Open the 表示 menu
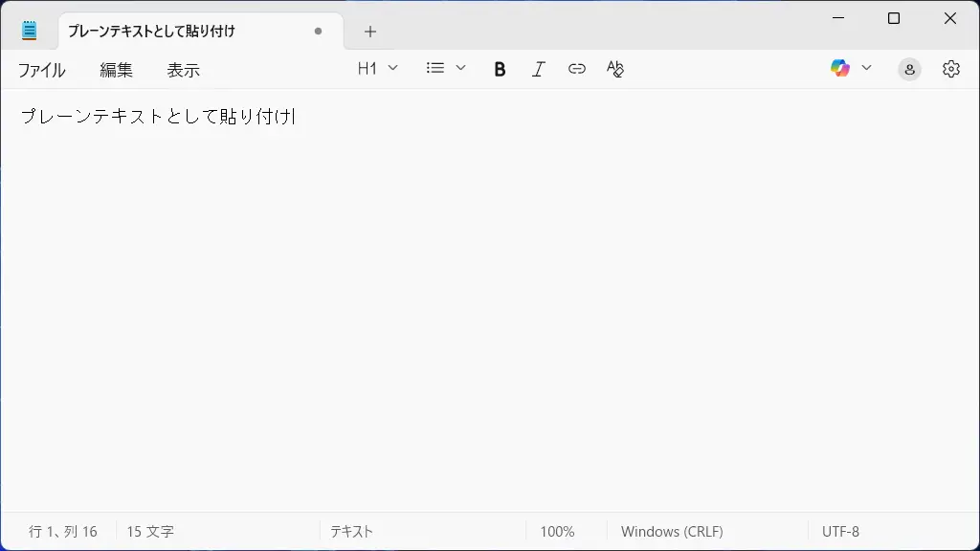980x551 pixels. (x=184, y=70)
